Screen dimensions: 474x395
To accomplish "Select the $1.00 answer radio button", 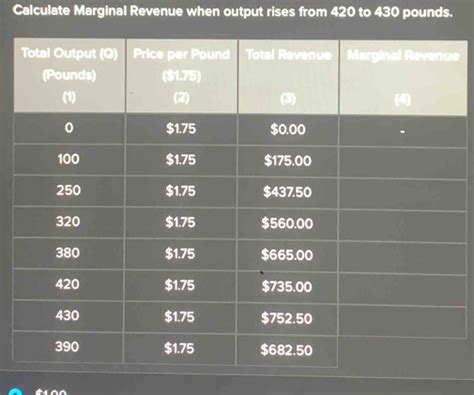I will (14, 392).
